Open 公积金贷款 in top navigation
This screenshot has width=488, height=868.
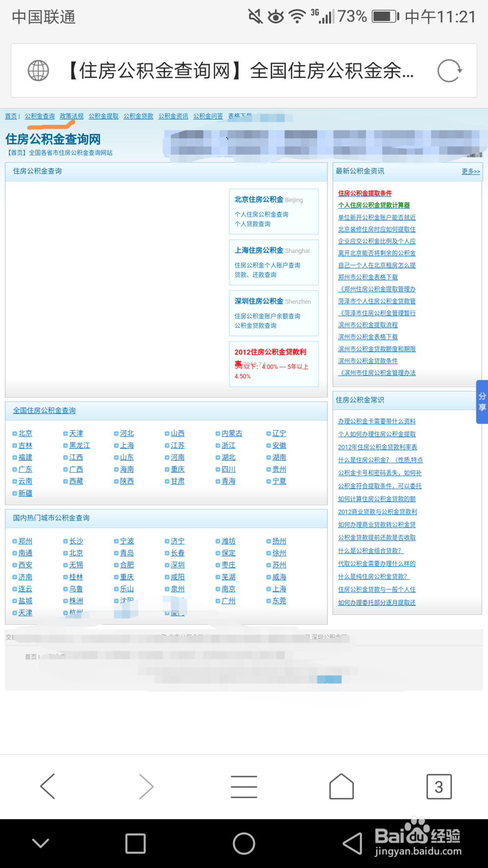138,116
